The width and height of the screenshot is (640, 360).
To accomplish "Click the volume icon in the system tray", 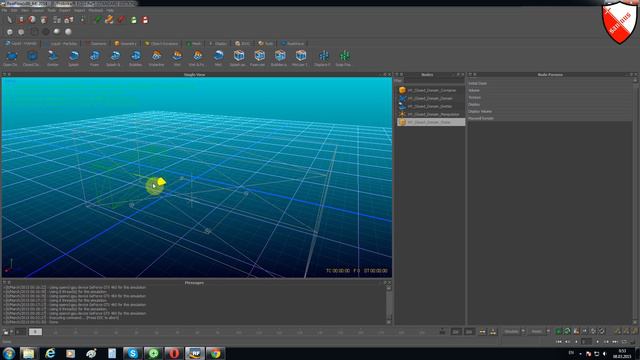I will pos(604,353).
